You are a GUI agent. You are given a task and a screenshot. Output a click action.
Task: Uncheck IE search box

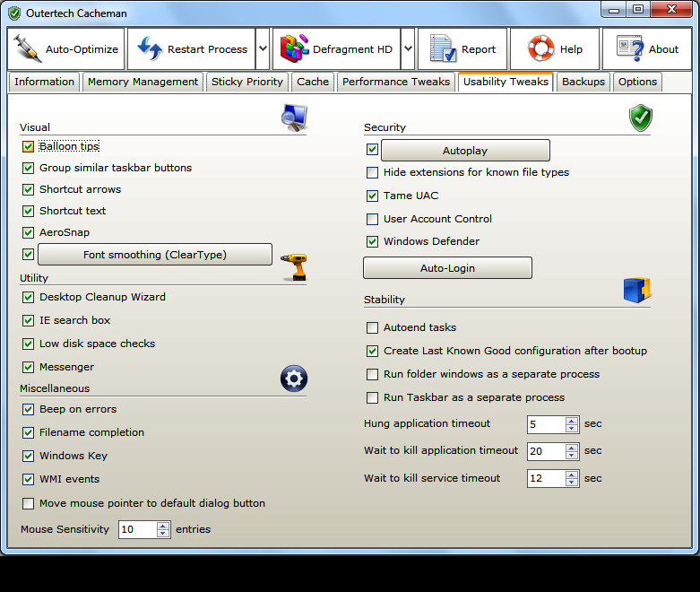[28, 320]
